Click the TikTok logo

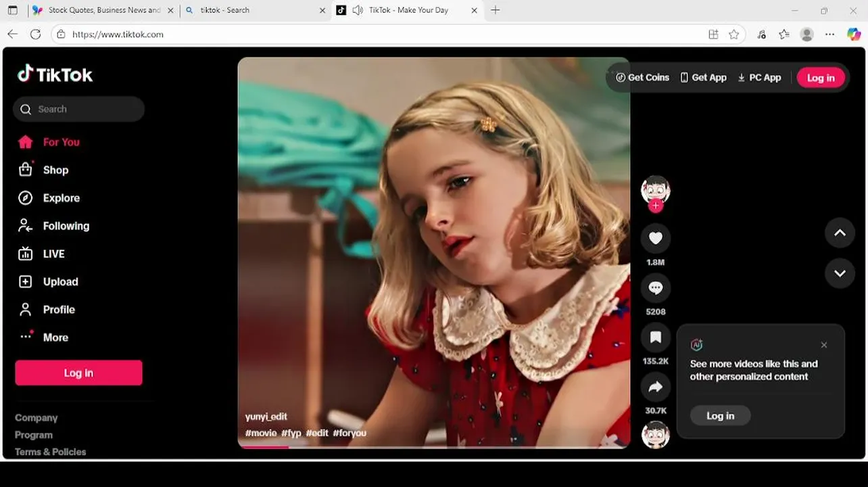click(x=55, y=74)
